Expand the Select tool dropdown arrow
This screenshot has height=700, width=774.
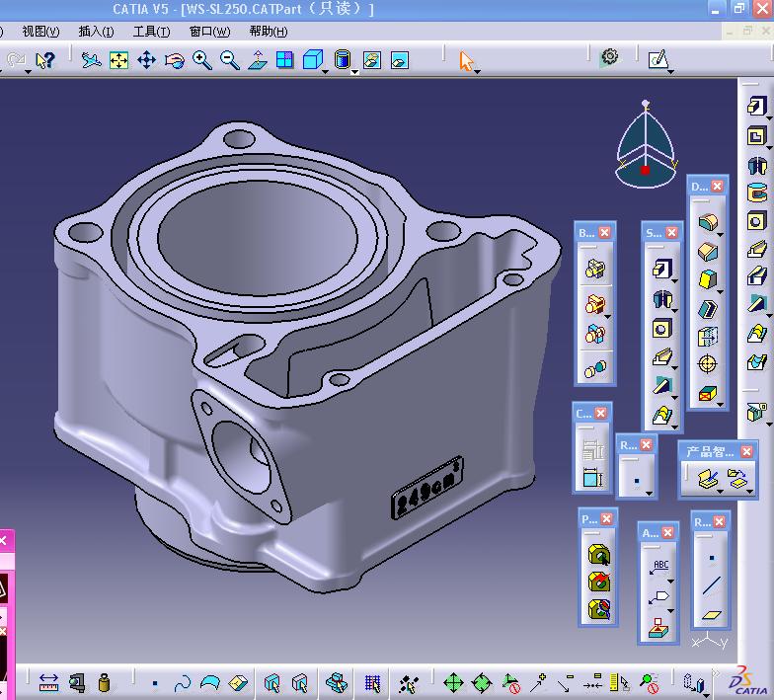(478, 72)
